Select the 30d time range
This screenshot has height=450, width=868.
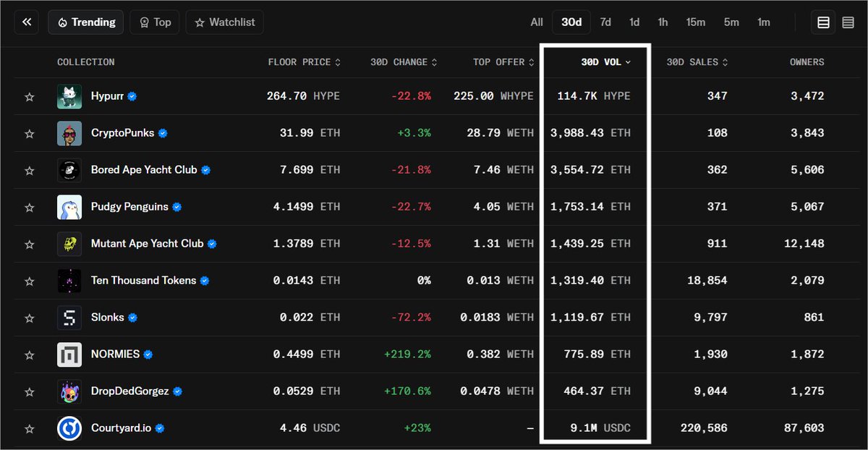coord(571,22)
